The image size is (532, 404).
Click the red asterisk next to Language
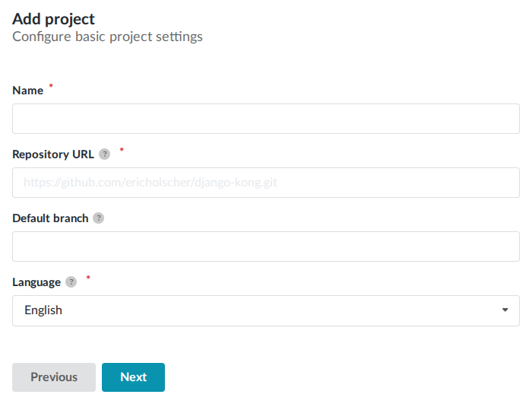pos(87,278)
